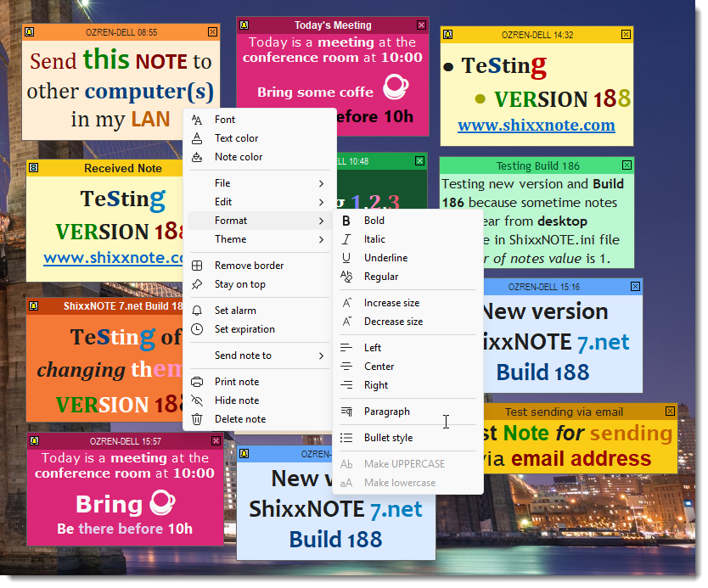Click the Decrease size icon
Image resolution: width=708 pixels, height=588 pixels.
coord(346,322)
